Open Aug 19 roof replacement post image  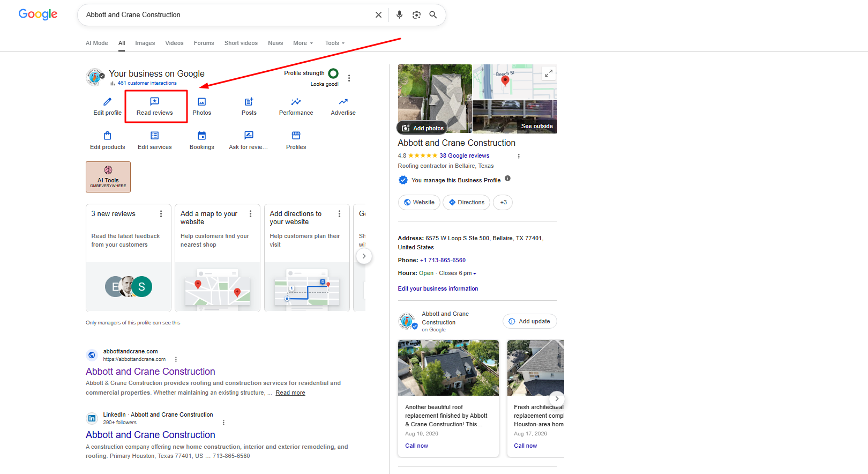[x=448, y=368]
